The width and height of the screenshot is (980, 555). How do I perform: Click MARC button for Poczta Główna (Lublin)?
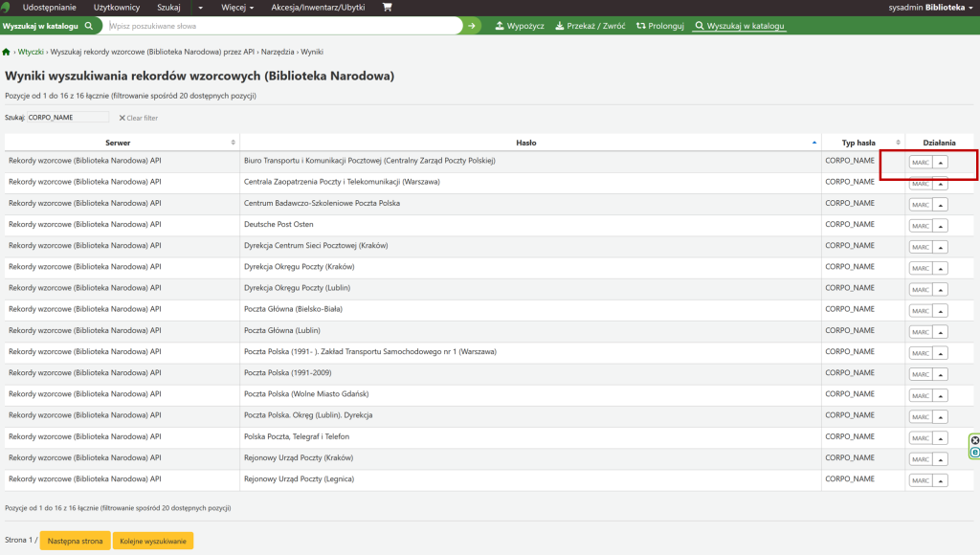click(x=921, y=332)
